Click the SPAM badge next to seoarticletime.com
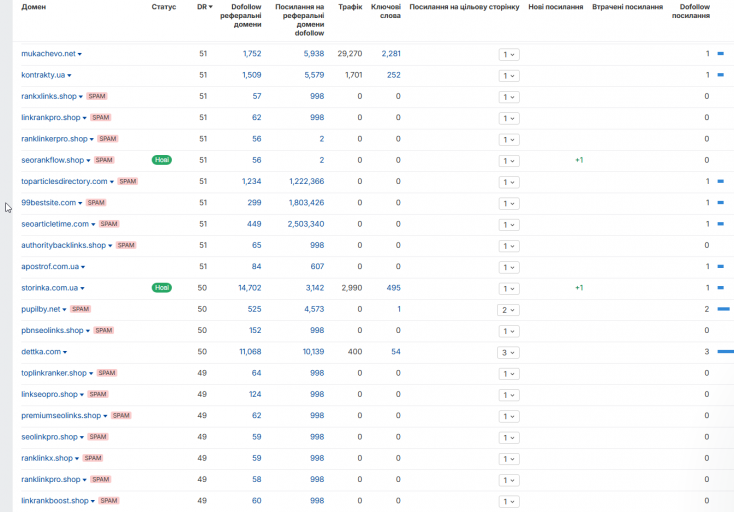Image resolution: width=734 pixels, height=512 pixels. pyautogui.click(x=109, y=224)
